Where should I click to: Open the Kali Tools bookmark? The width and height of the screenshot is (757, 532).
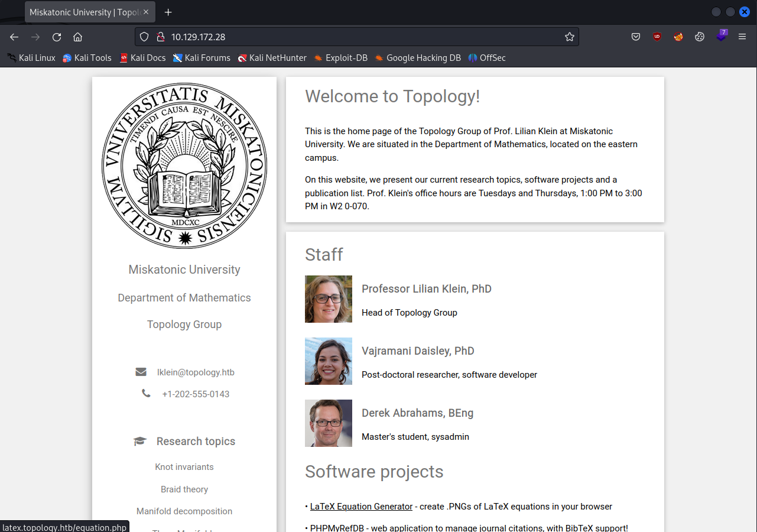(87, 58)
